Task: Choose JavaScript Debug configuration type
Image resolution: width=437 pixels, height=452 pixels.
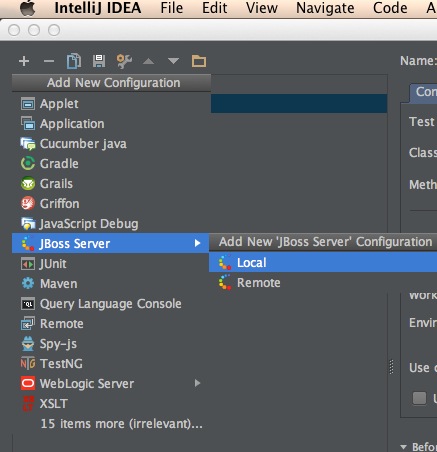Action: pos(111,224)
